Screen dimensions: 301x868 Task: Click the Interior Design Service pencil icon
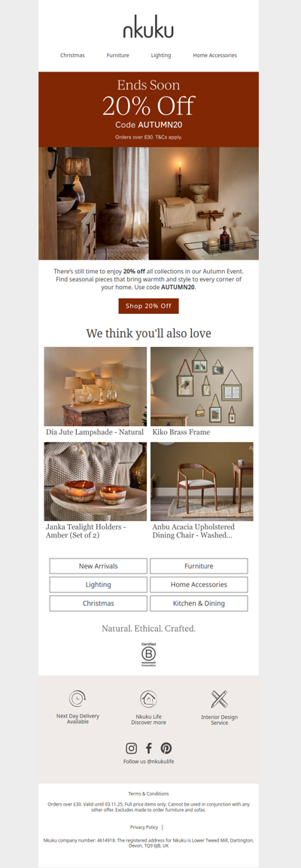[x=219, y=699]
